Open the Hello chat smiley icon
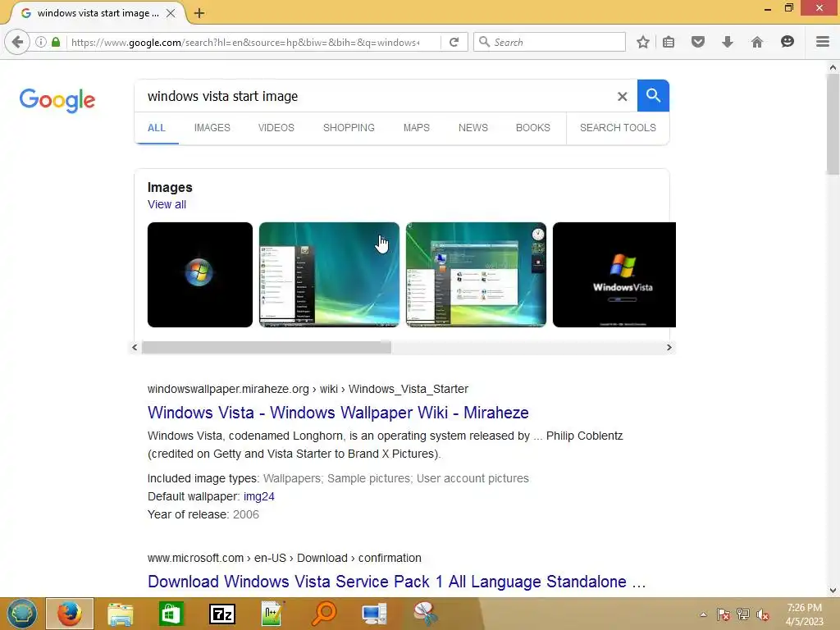The image size is (840, 630). pyautogui.click(x=787, y=42)
